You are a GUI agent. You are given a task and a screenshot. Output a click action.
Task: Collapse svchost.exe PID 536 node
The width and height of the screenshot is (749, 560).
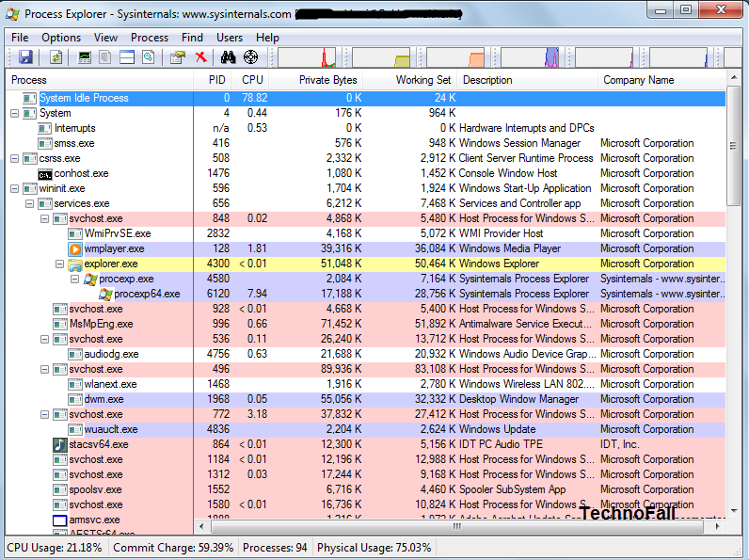point(44,339)
